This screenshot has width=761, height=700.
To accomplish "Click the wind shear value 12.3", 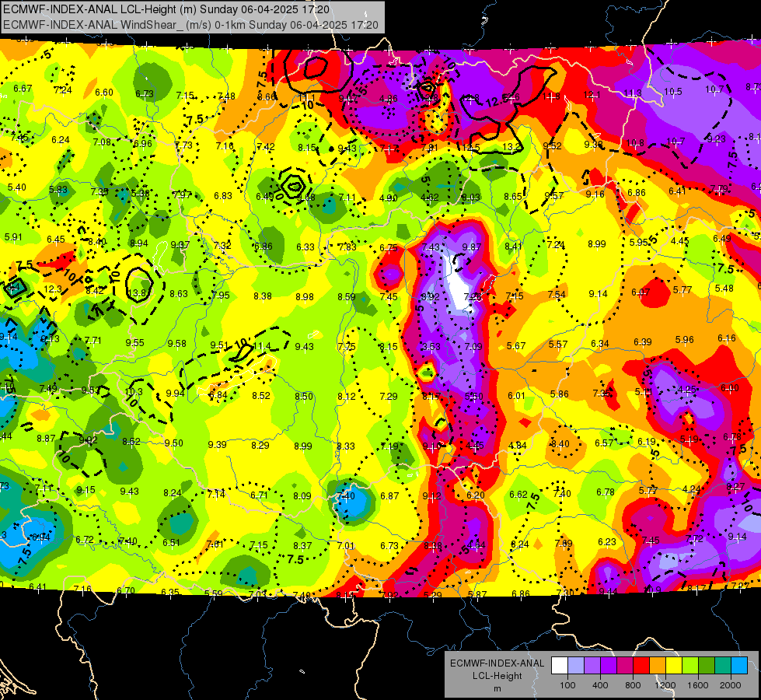I will point(53,289).
